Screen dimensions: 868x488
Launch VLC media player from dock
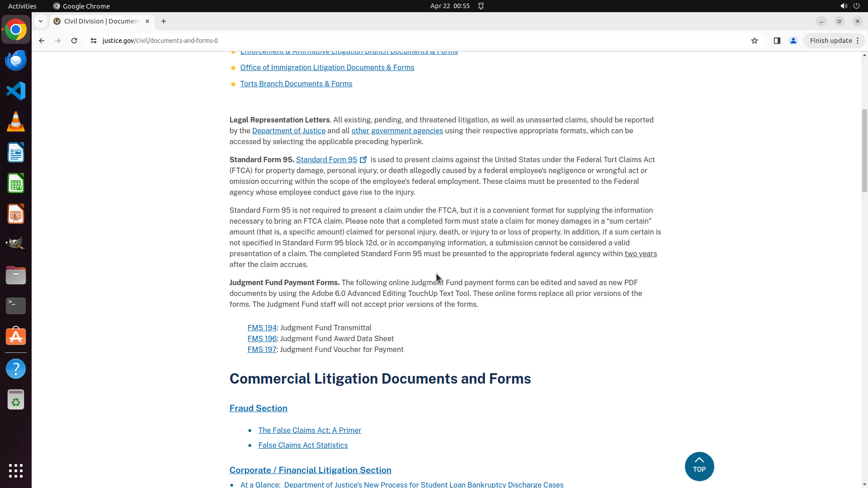coord(16,122)
